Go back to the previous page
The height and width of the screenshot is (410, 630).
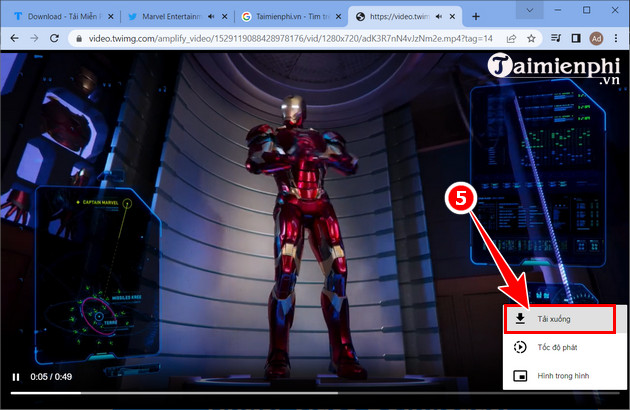(14, 38)
